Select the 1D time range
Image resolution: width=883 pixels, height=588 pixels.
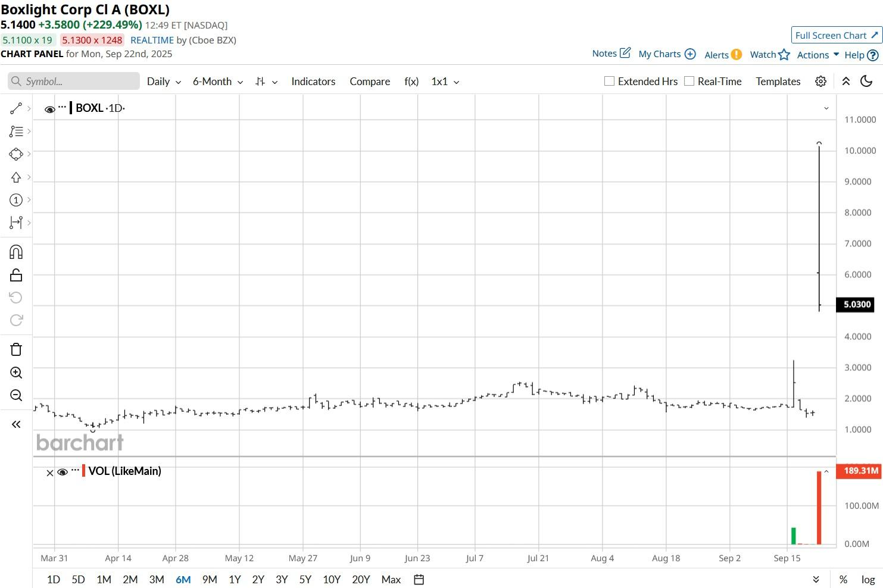pyautogui.click(x=54, y=580)
